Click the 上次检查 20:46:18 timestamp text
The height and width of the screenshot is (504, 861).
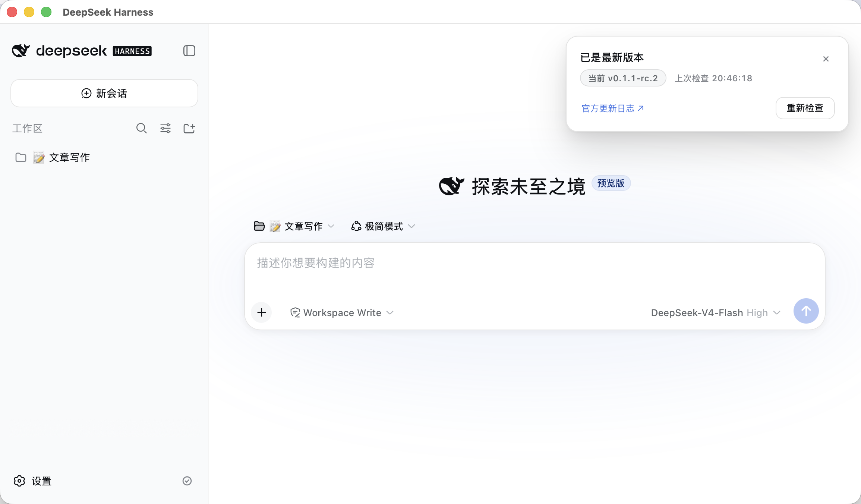[x=713, y=78]
